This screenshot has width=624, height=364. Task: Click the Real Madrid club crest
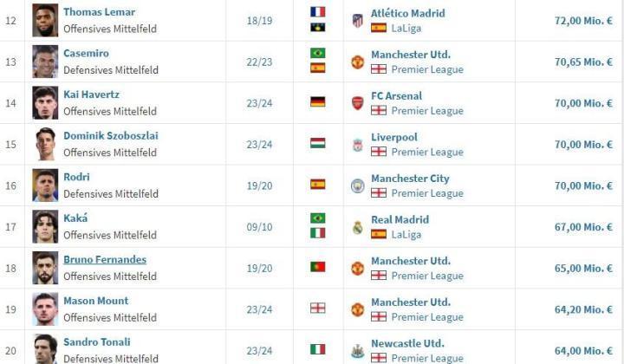(x=357, y=227)
